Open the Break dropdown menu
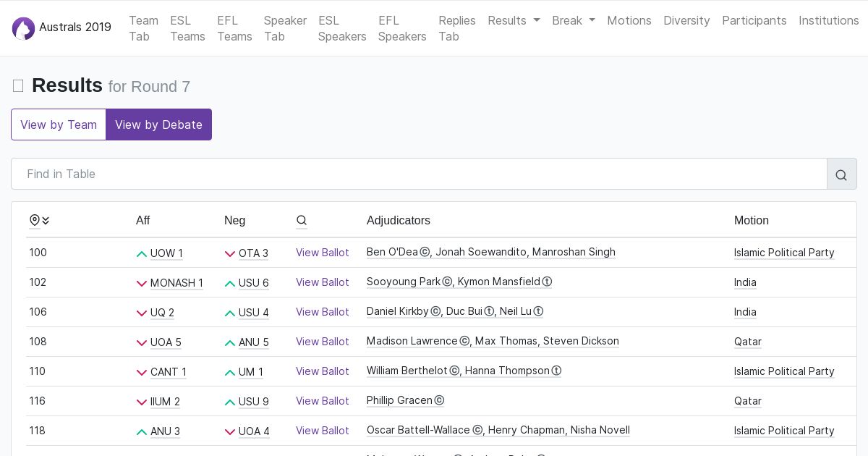The width and height of the screenshot is (868, 456). tap(573, 20)
